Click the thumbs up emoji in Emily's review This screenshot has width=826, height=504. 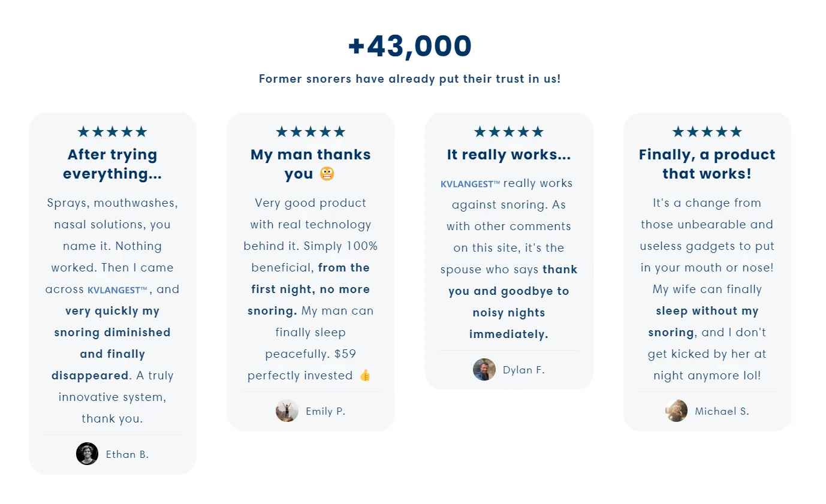(x=365, y=376)
